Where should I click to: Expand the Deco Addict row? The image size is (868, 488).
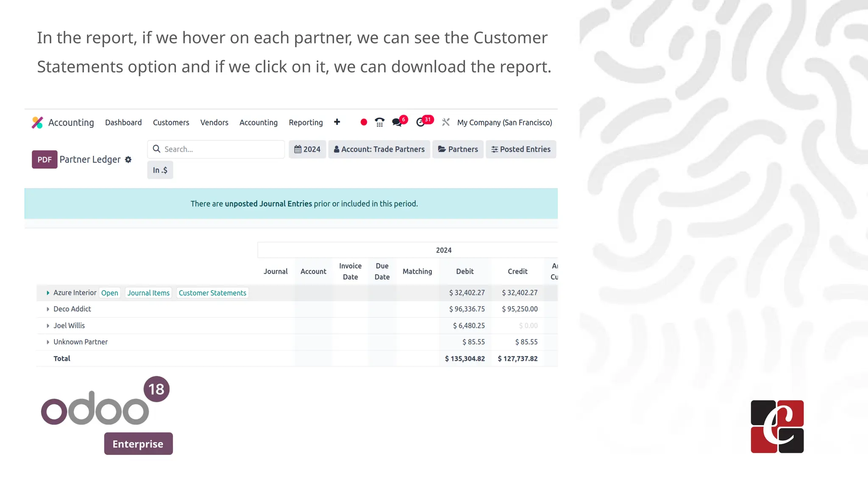pos(48,309)
